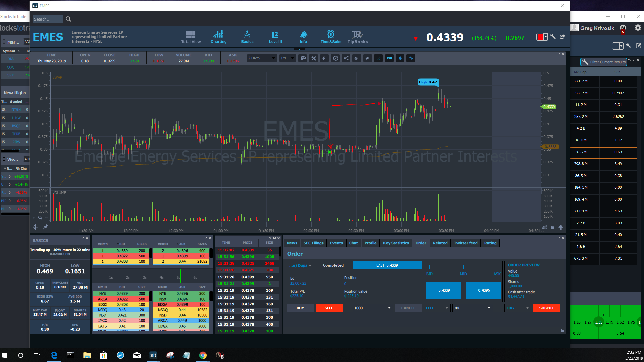Image resolution: width=644 pixels, height=362 pixels.
Task: Switch to the Key Statistics tab
Action: (396, 243)
